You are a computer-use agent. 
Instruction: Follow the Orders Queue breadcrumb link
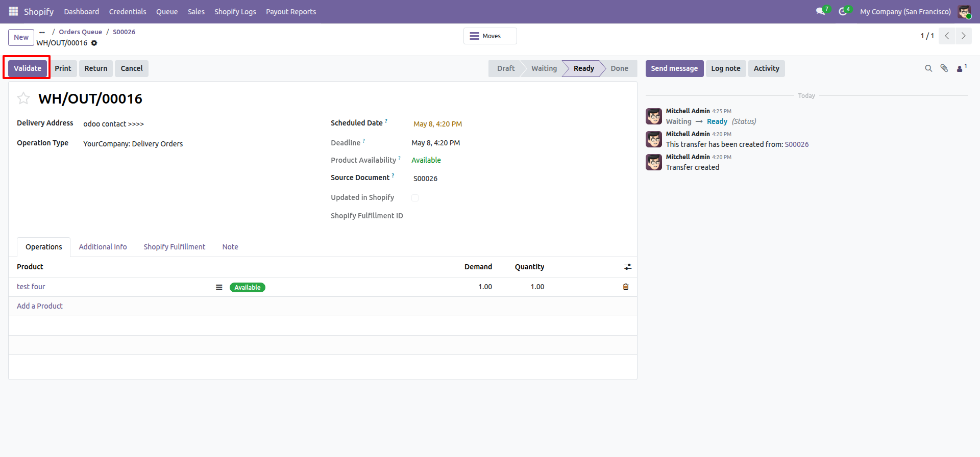80,32
